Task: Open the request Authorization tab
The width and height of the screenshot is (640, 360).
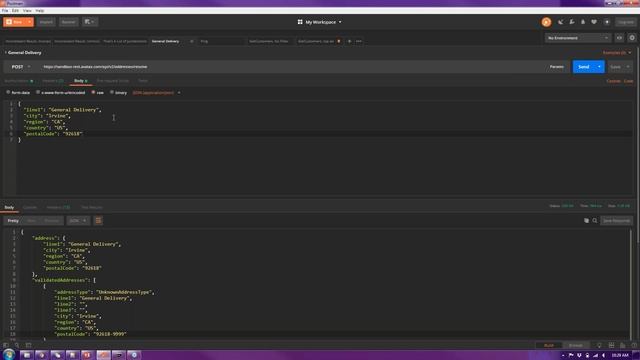Action: point(18,81)
